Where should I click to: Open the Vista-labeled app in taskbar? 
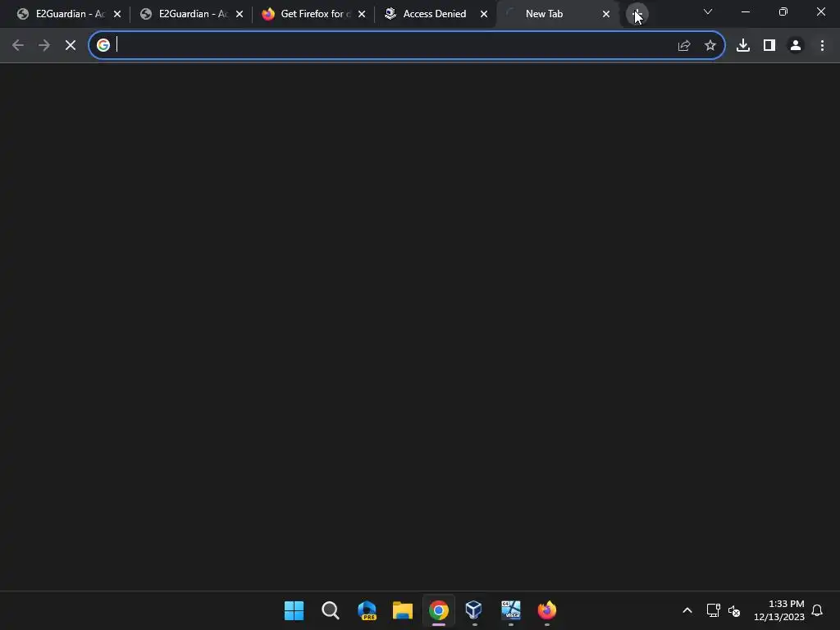click(x=510, y=610)
